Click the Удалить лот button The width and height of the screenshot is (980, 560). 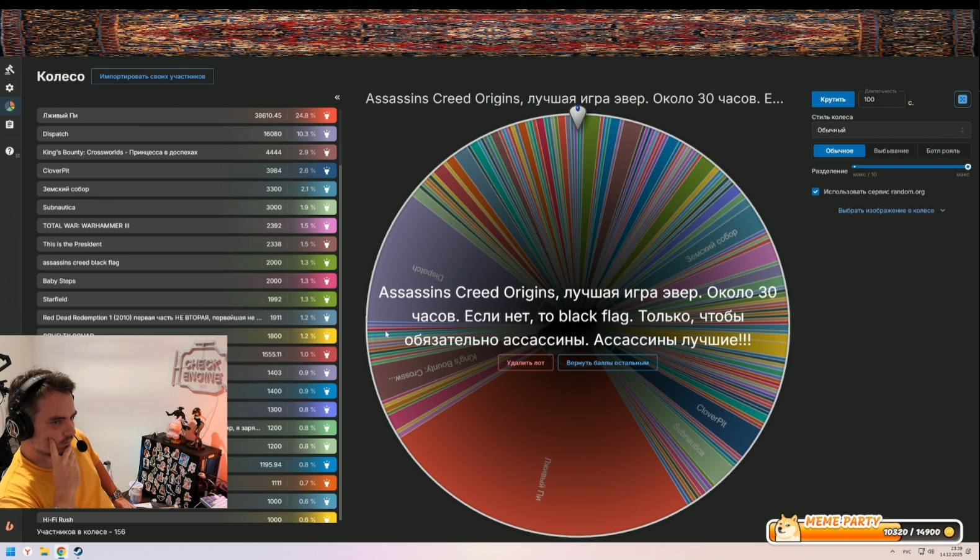[x=526, y=363]
